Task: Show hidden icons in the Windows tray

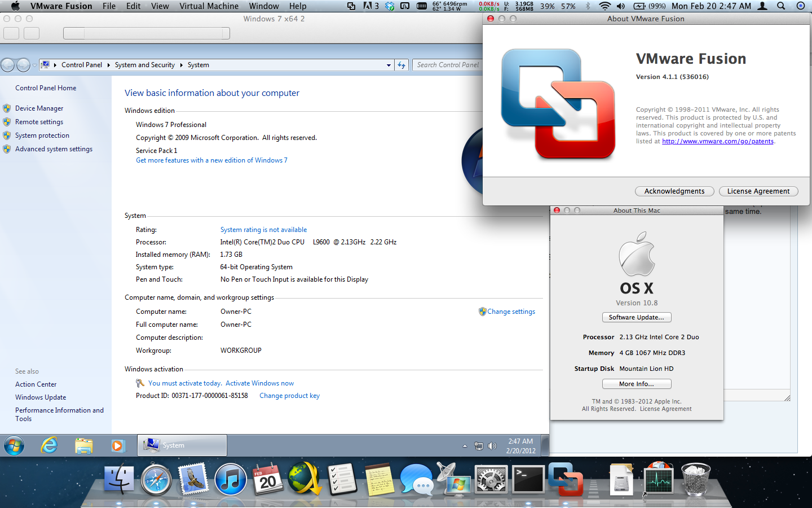Action: pos(465,446)
